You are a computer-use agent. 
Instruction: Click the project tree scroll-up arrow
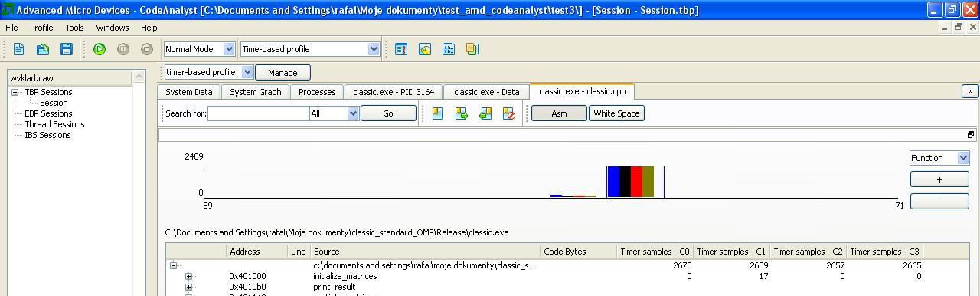tap(139, 77)
